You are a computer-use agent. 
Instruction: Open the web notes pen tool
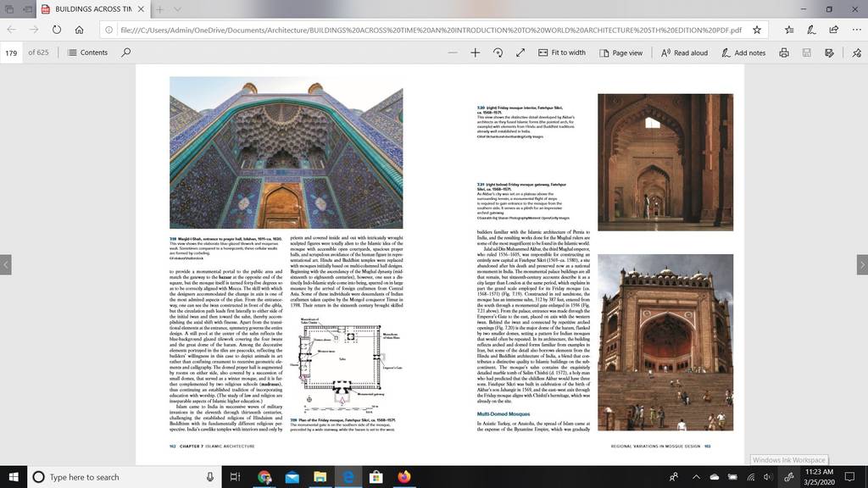pos(811,30)
